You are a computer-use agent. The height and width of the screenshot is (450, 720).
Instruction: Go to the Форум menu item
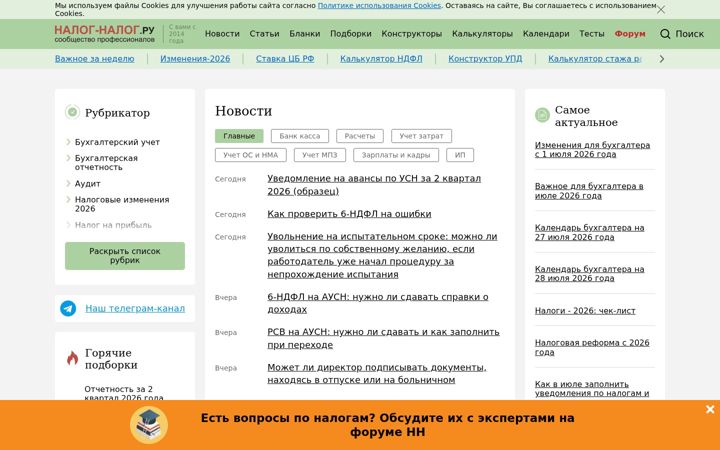(630, 34)
